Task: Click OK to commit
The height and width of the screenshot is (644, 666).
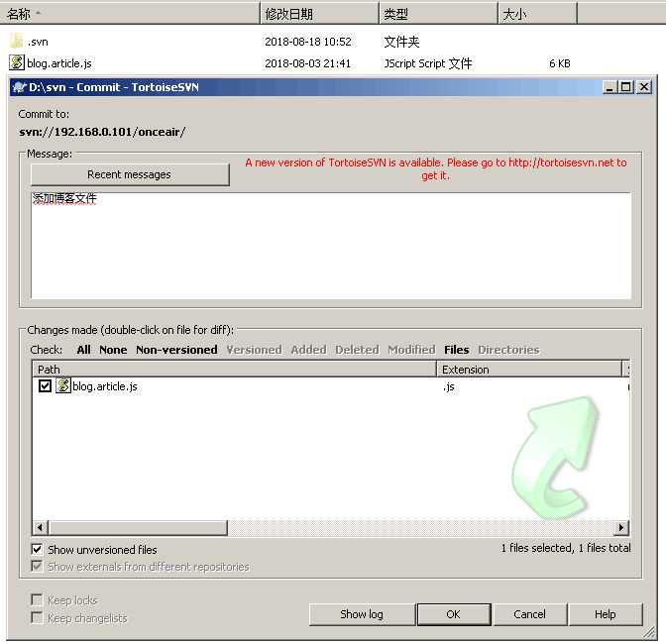Action: tap(454, 614)
